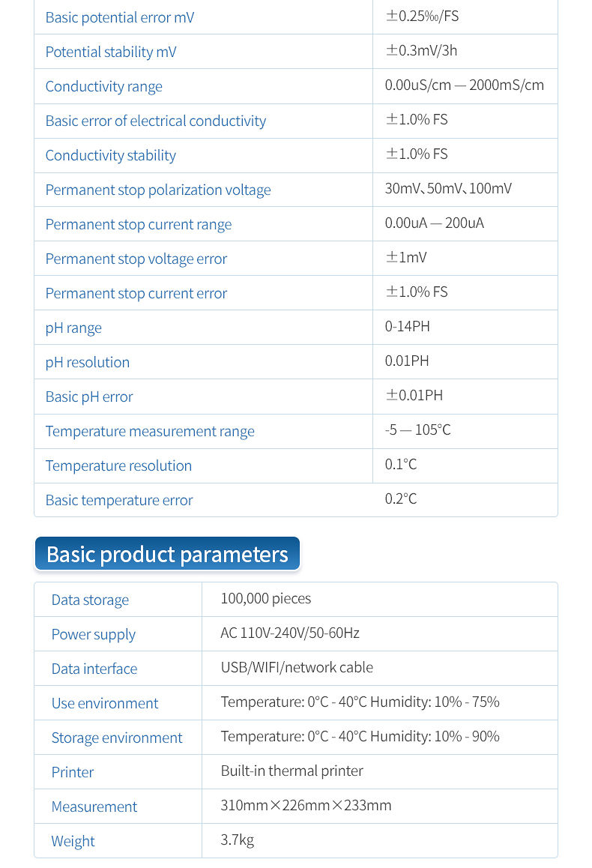Image resolution: width=592 pixels, height=868 pixels.
Task: Click the 0-14PH value
Action: tap(408, 326)
